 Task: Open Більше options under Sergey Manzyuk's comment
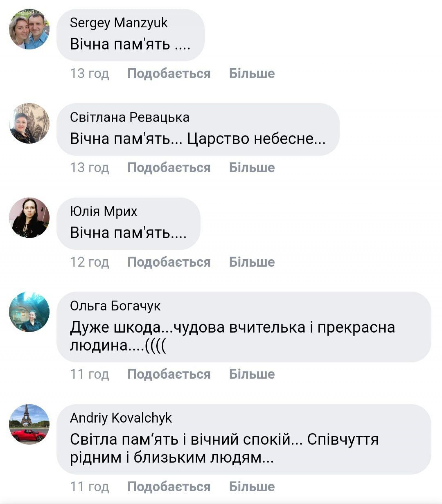(252, 73)
